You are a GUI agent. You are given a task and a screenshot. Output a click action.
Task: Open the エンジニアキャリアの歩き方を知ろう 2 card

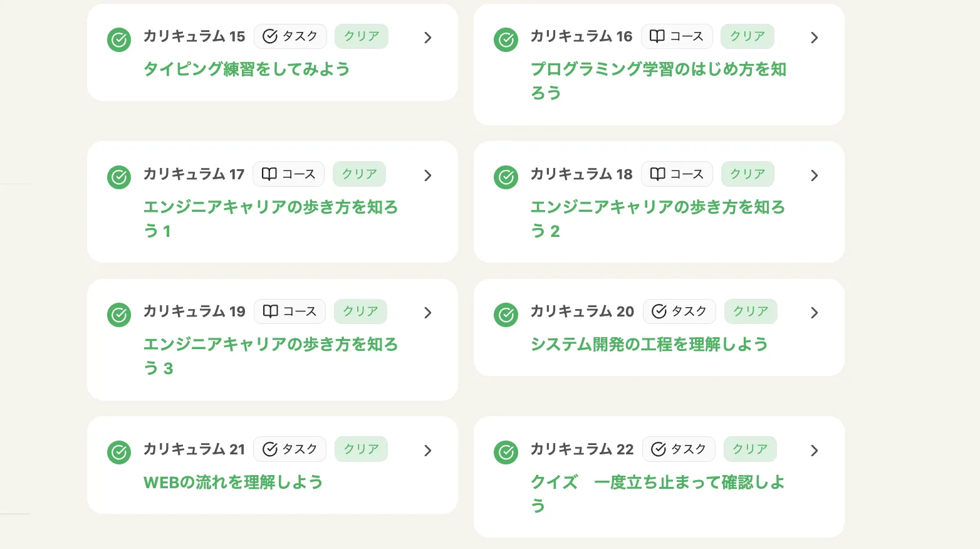(x=658, y=219)
